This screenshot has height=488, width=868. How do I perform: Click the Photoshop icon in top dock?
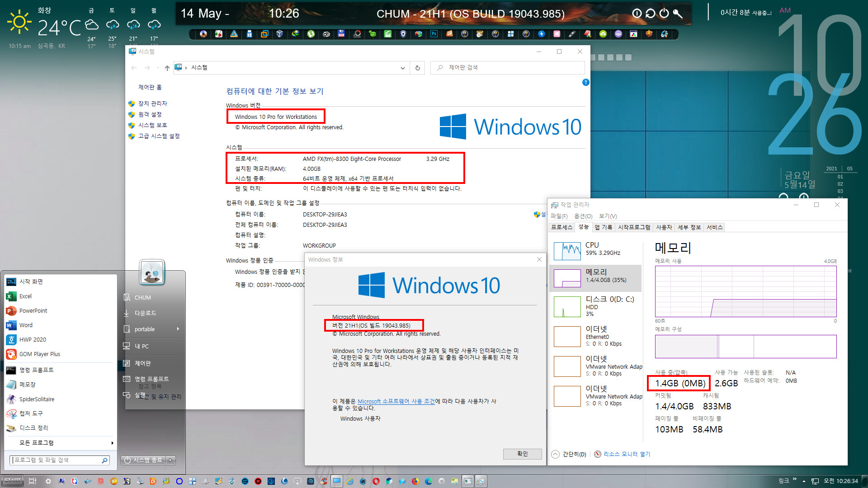click(434, 34)
